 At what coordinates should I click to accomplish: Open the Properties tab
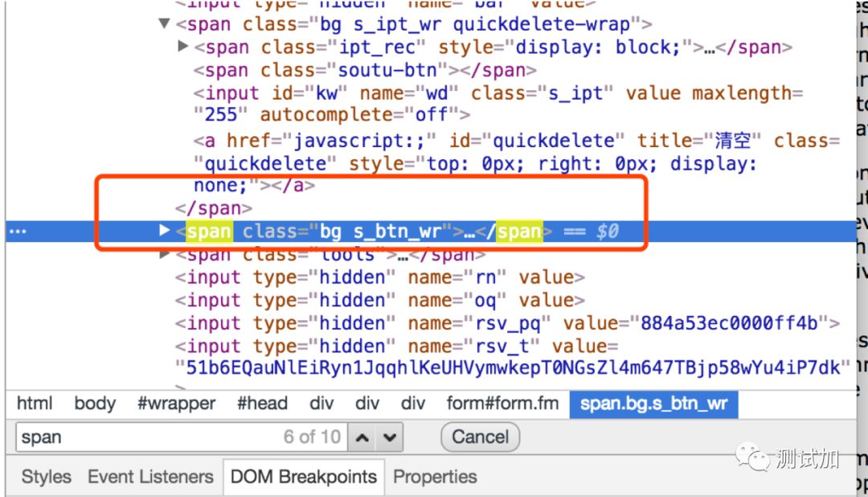pyautogui.click(x=435, y=476)
